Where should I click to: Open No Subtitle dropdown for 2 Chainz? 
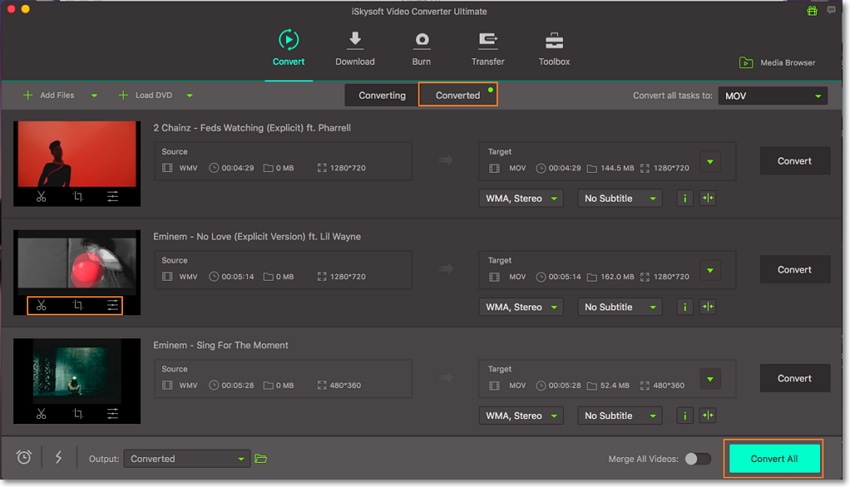(x=620, y=198)
